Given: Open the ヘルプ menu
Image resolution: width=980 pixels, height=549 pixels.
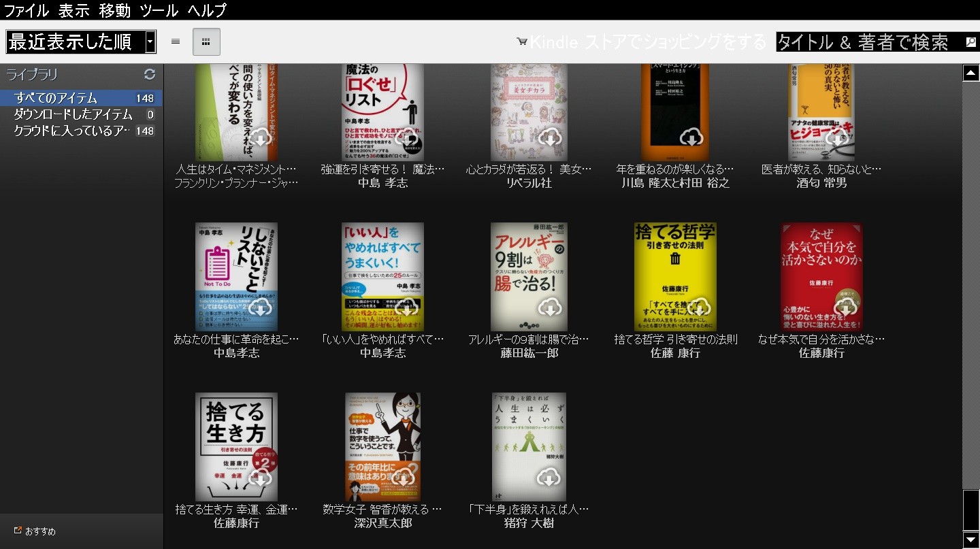Looking at the screenshot, I should click(x=207, y=10).
